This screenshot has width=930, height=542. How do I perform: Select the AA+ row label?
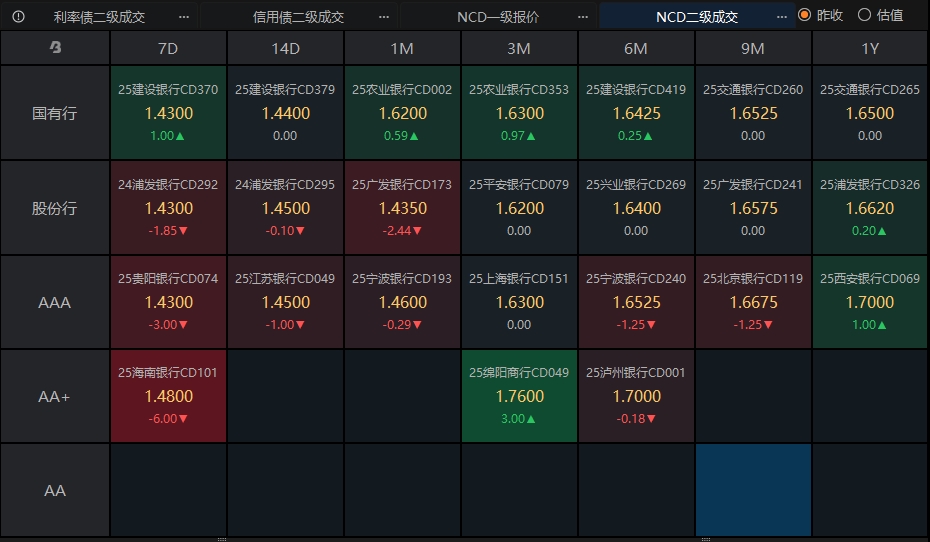55,396
